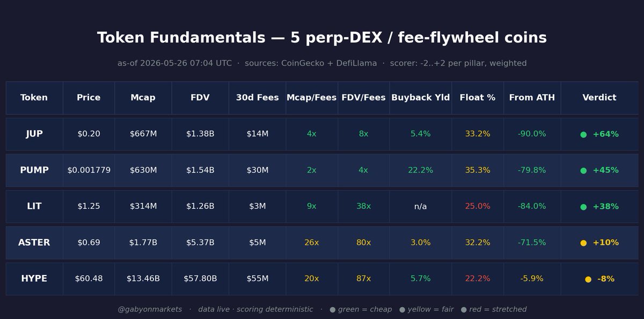
Task: Click the $0.69 price cell
Action: point(89,243)
